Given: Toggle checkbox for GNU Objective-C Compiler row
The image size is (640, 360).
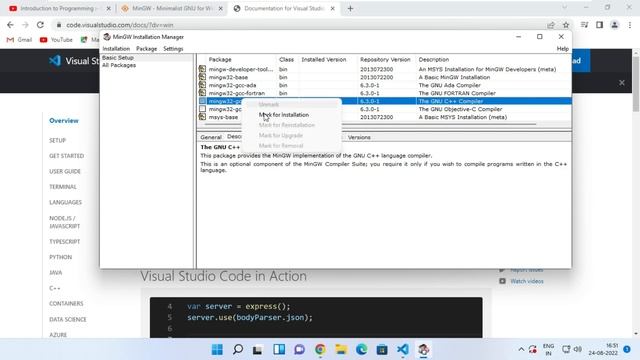Looking at the screenshot, I should pyautogui.click(x=202, y=109).
